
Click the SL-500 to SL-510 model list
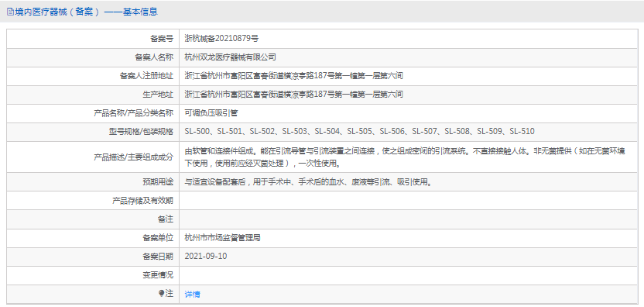click(359, 131)
